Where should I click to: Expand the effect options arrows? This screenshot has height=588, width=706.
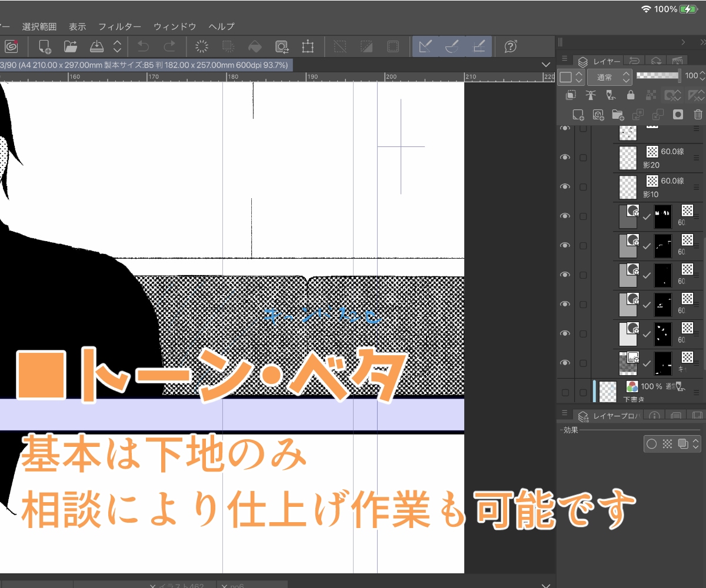click(x=696, y=444)
